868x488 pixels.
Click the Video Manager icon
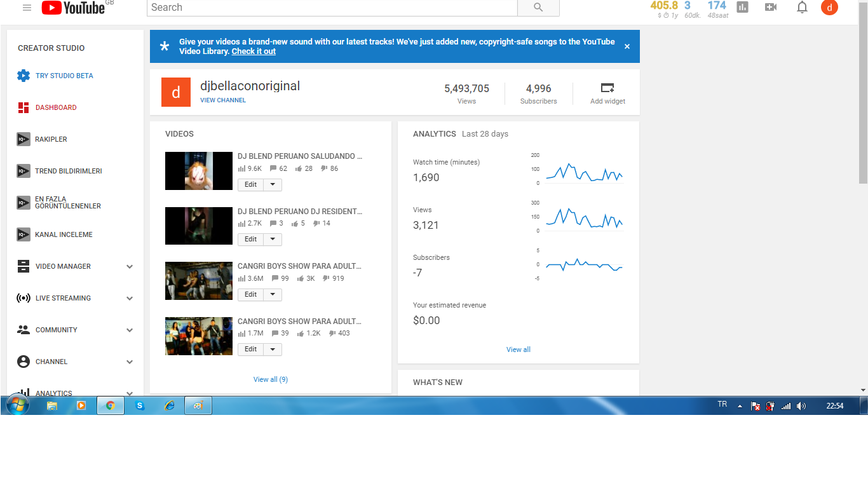click(24, 266)
